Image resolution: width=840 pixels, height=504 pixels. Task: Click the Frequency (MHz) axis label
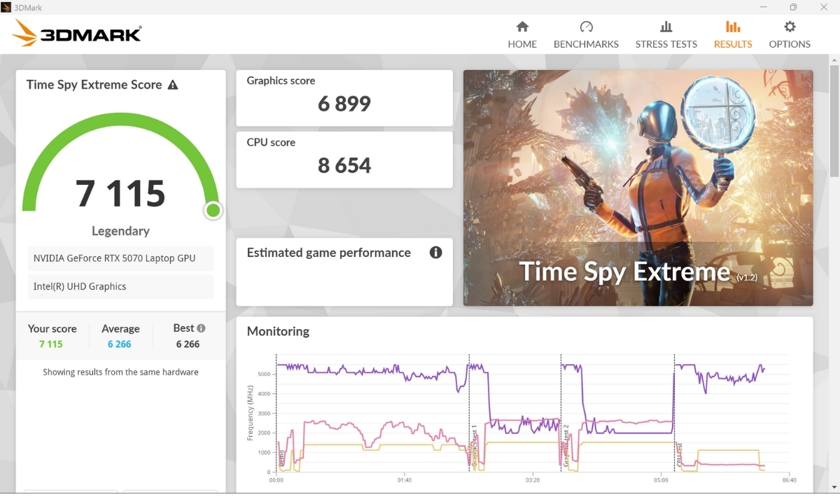[251, 412]
